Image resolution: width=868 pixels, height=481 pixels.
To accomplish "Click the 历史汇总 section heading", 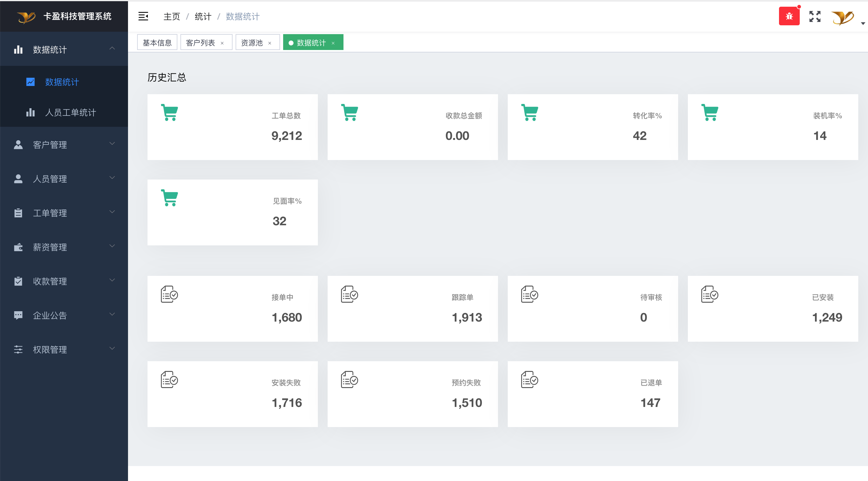I will (167, 77).
